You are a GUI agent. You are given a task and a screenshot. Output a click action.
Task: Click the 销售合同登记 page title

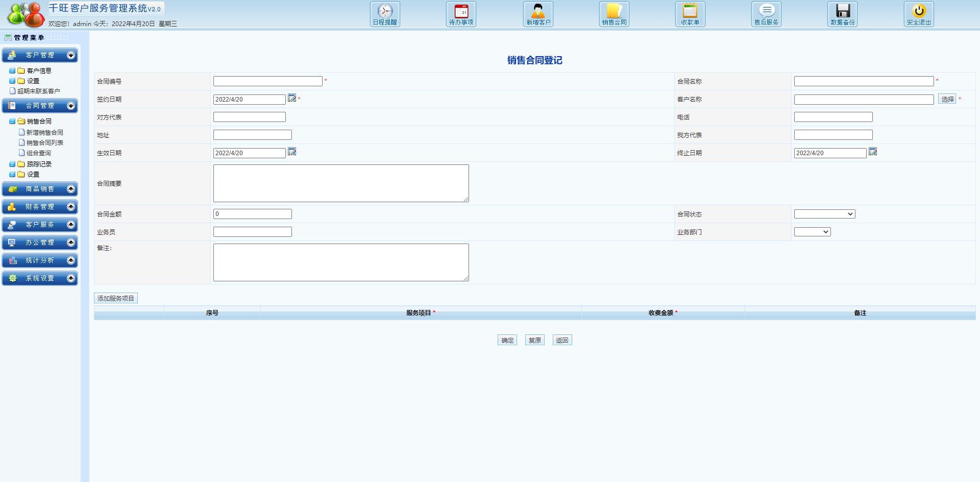tap(535, 60)
